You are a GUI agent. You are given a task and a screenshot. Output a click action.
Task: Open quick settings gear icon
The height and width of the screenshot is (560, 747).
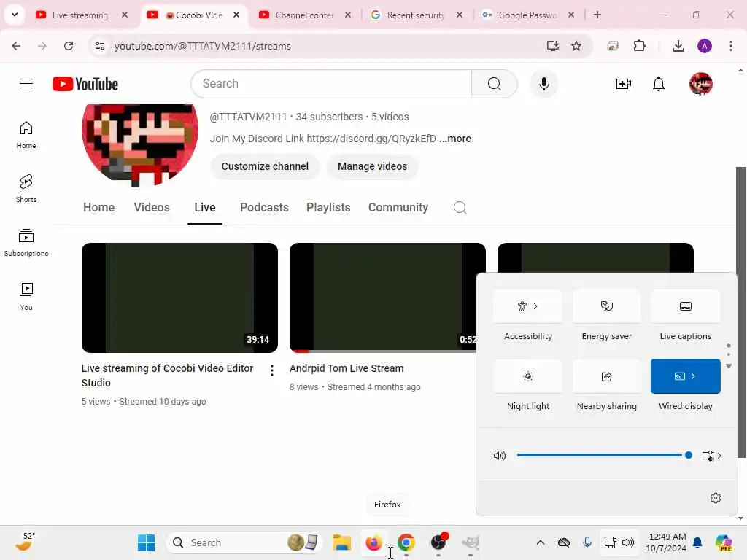pos(715,498)
